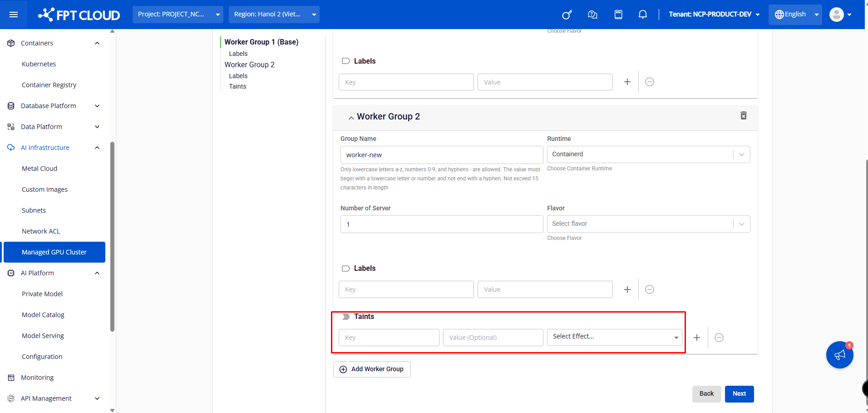The width and height of the screenshot is (868, 413).
Task: Remove Worker Group 1 label row
Action: tap(649, 82)
